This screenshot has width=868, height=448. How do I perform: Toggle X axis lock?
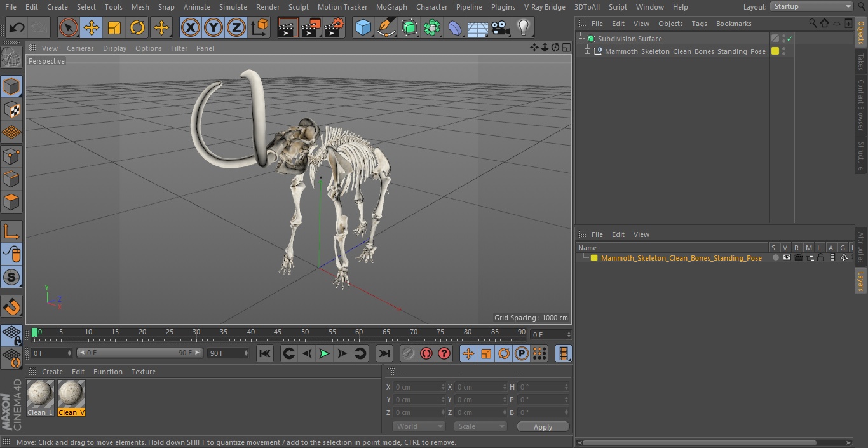point(190,27)
